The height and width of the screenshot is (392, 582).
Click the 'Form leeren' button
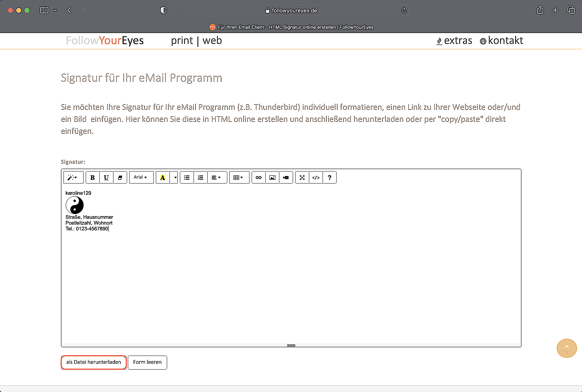coord(147,362)
